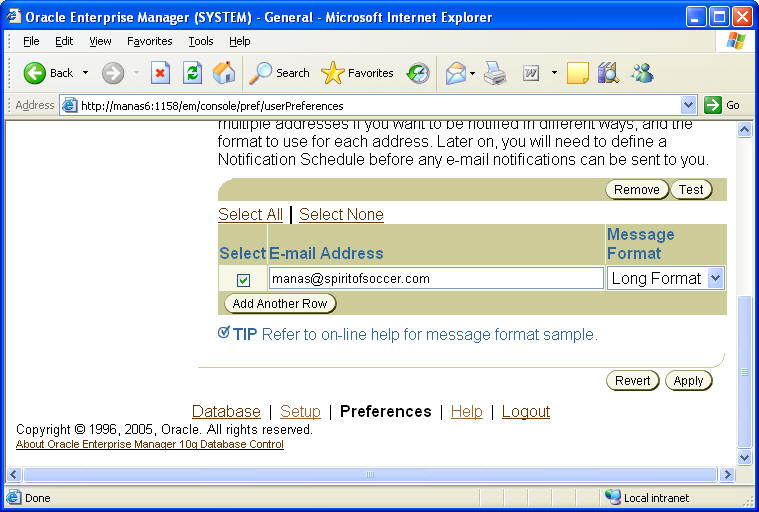
Task: Click the Remove button
Action: [637, 190]
